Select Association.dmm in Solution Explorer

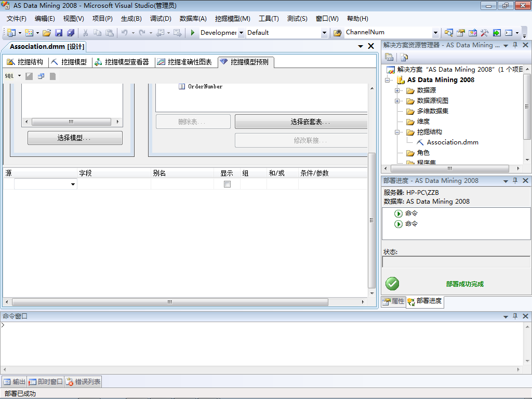click(x=453, y=142)
